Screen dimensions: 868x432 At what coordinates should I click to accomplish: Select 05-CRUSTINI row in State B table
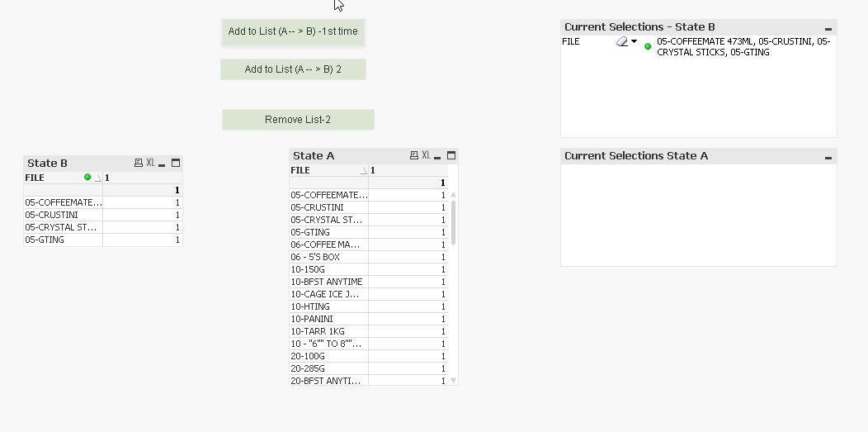tap(63, 215)
